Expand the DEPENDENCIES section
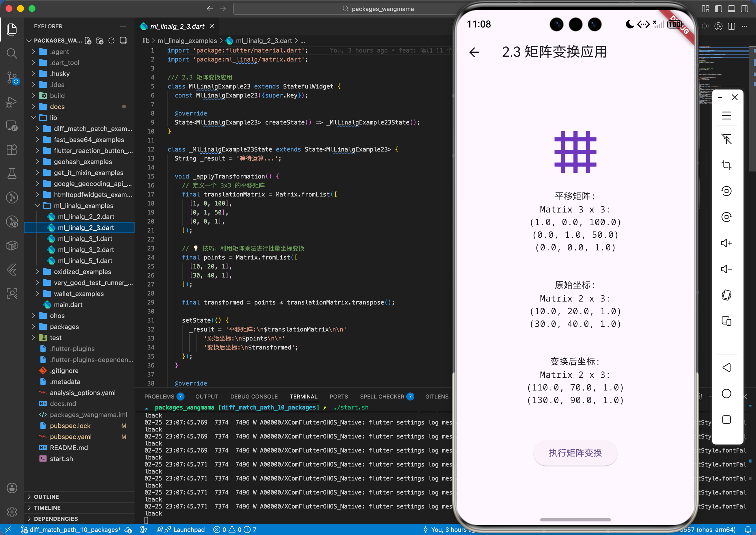Image resolution: width=756 pixels, height=535 pixels. 79,518
